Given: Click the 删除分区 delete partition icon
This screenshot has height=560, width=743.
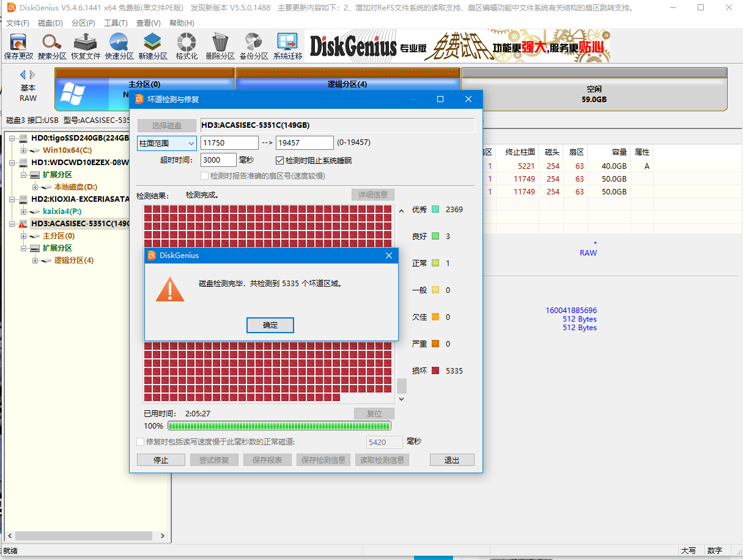Looking at the screenshot, I should click(x=220, y=46).
